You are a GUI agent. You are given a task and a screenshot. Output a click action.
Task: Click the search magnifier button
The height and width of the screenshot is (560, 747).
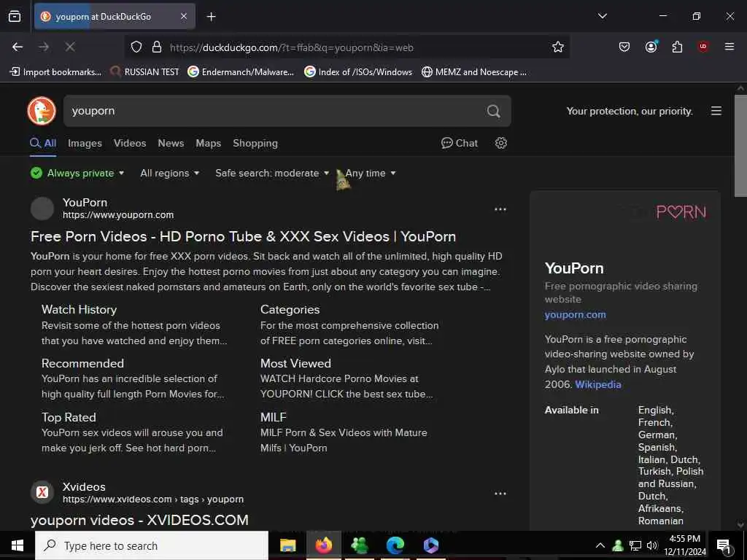[x=494, y=111]
